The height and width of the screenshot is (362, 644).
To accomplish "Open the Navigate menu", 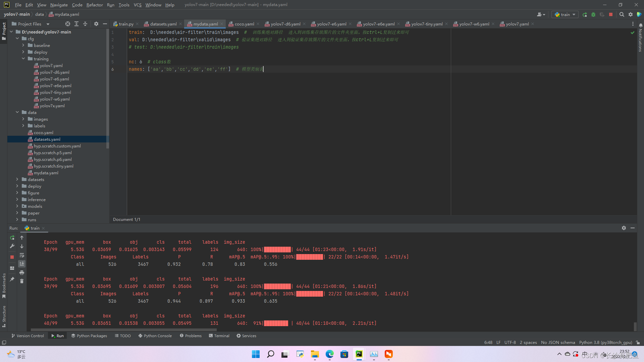I will click(x=59, y=5).
